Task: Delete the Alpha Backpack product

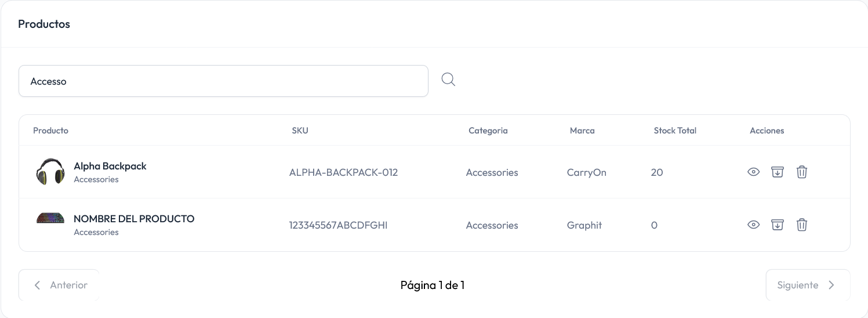Action: click(x=801, y=172)
